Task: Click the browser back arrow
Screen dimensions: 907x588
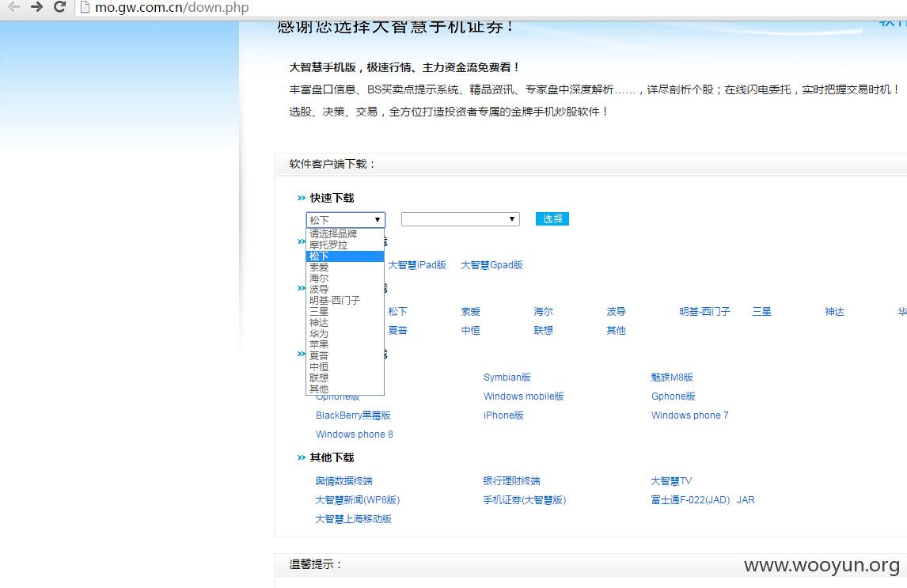Action: [x=14, y=7]
